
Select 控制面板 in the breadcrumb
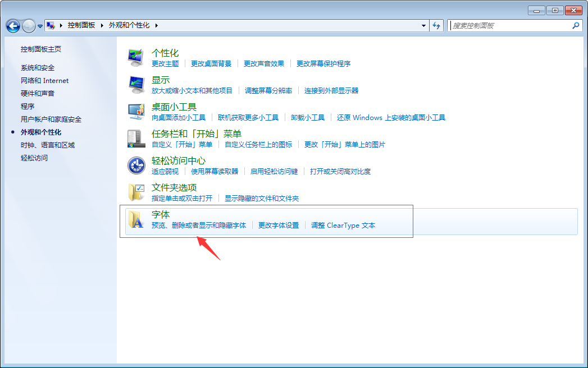coord(81,25)
